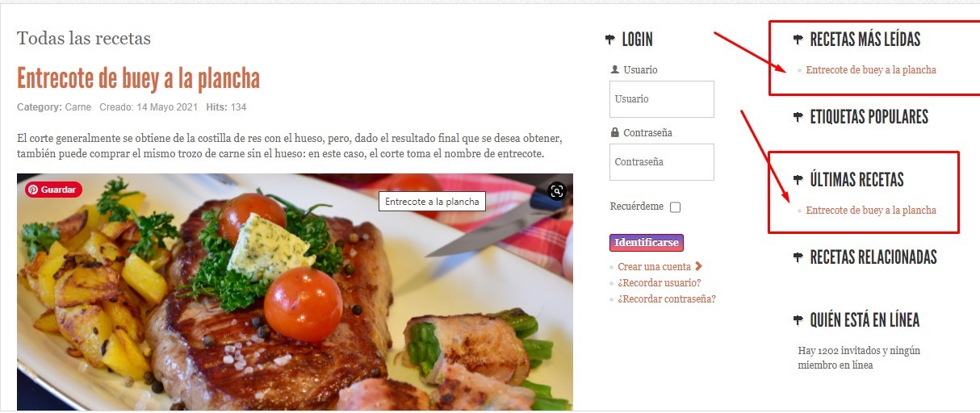Click signpost icon beside Recetas relacionadas
The image size is (980, 413).
coord(798,257)
